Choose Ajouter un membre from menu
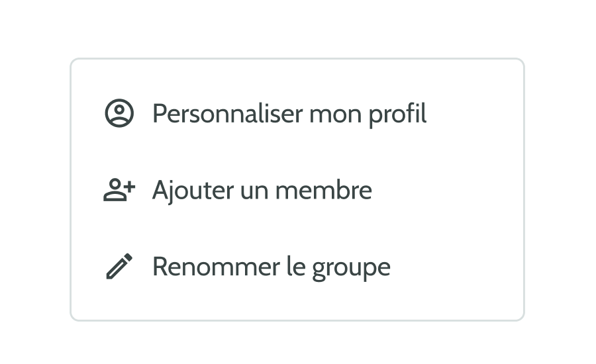 tap(297, 189)
